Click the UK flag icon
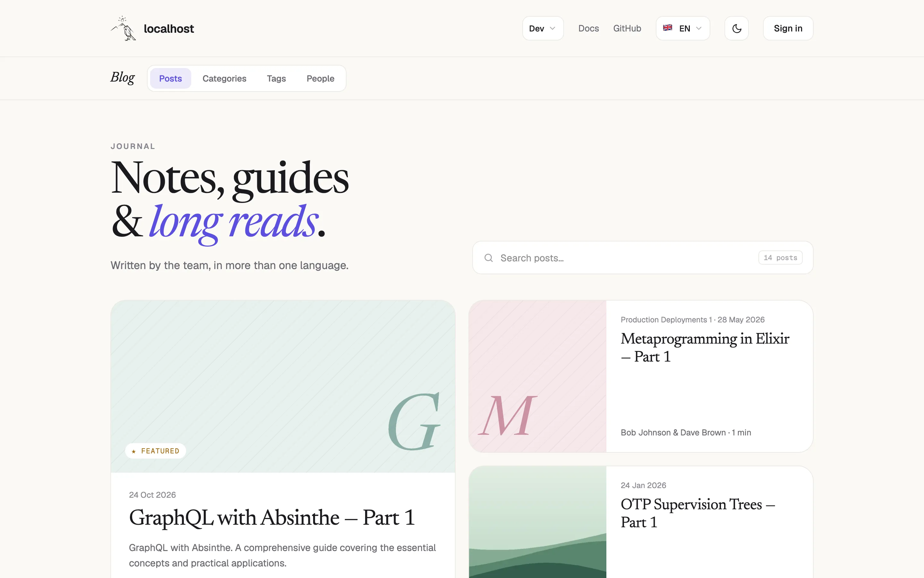Image resolution: width=924 pixels, height=578 pixels. (x=667, y=28)
